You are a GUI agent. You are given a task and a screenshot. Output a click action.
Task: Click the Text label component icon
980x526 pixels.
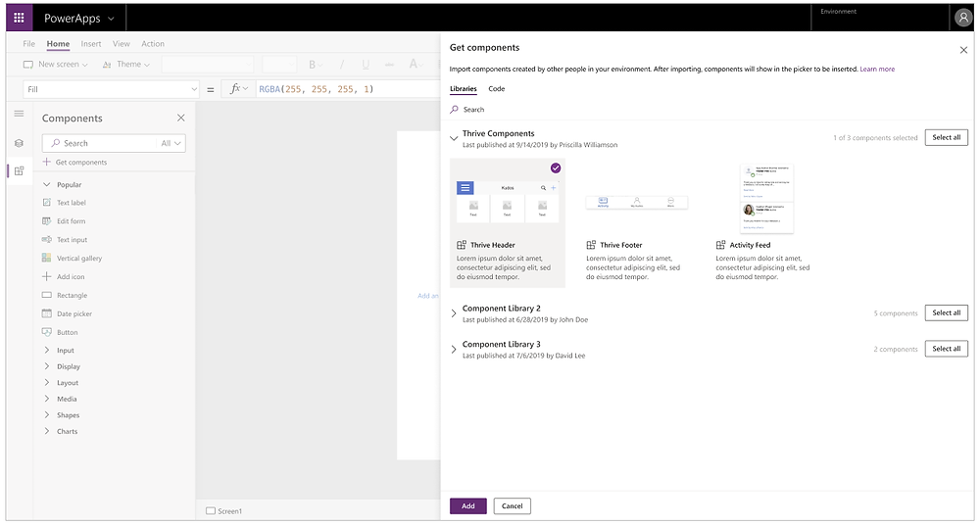46,203
